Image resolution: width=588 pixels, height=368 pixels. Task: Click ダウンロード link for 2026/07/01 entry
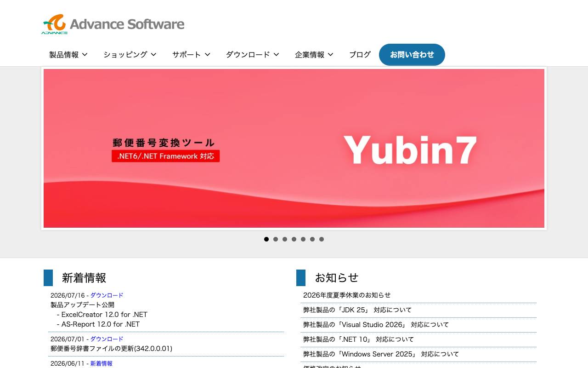[x=107, y=339]
